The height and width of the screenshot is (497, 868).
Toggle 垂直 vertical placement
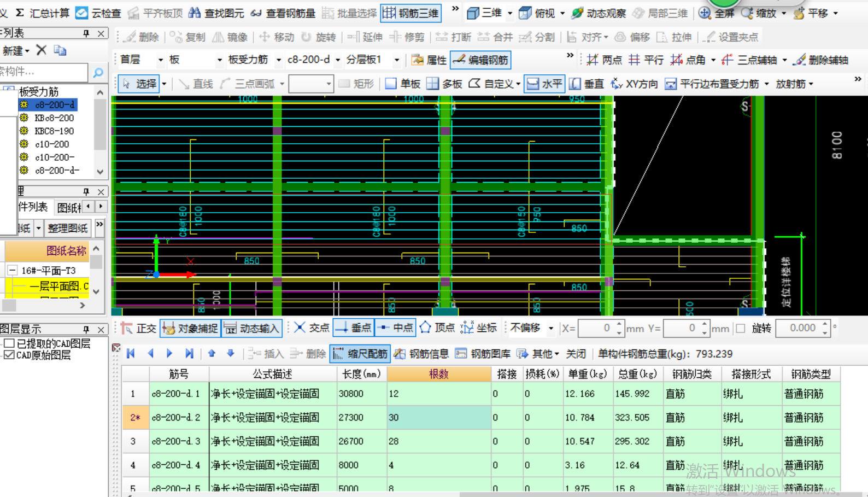click(x=587, y=84)
